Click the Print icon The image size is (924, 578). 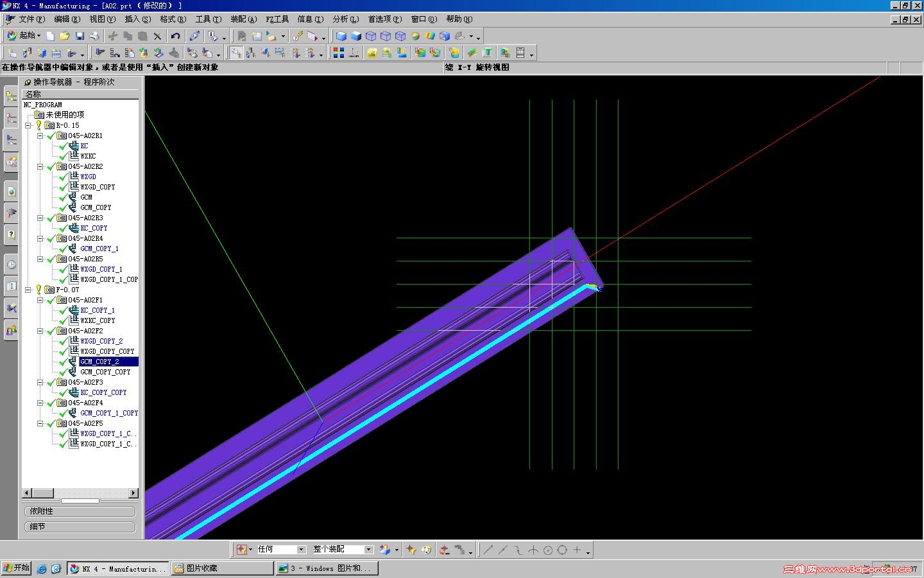tap(94, 36)
